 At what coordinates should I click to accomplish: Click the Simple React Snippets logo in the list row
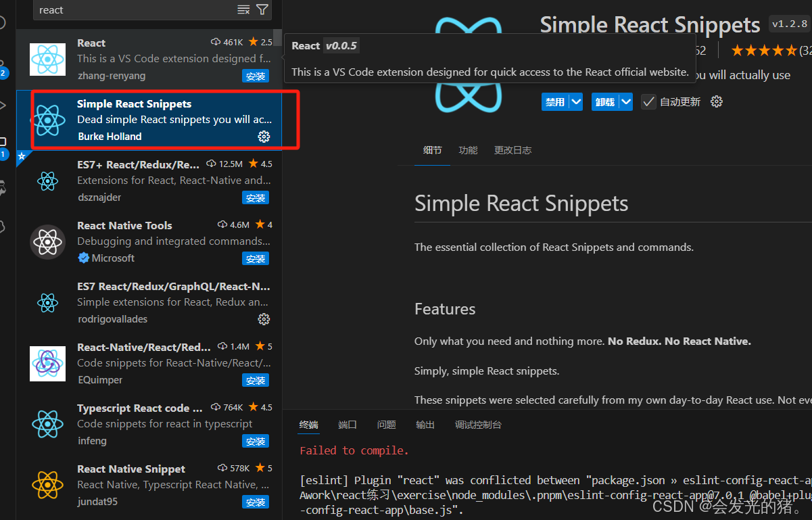(x=48, y=120)
